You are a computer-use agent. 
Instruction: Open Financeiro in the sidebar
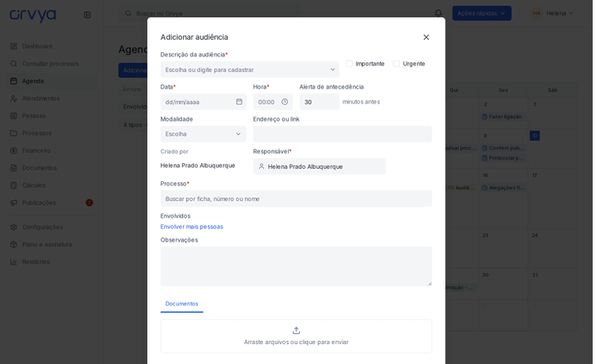[51, 151]
